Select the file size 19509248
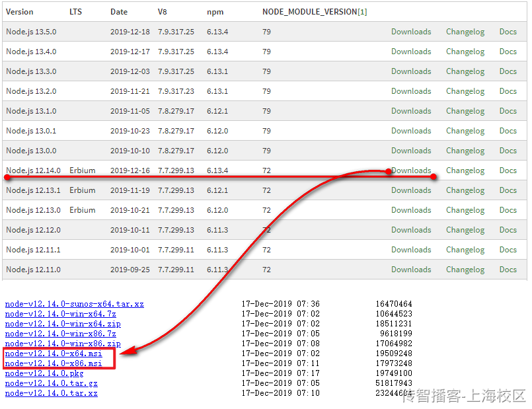Screen dimensions: 532x409 [x=394, y=353]
